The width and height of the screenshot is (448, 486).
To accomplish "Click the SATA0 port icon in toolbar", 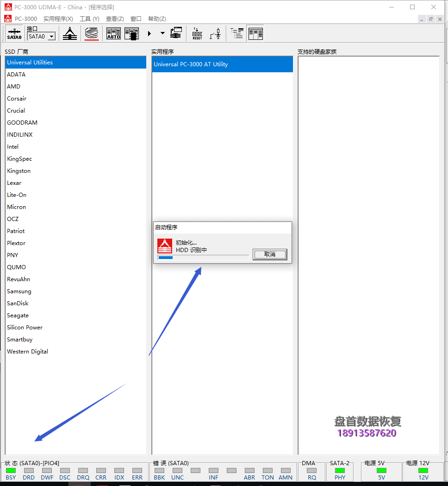I will pyautogui.click(x=14, y=34).
